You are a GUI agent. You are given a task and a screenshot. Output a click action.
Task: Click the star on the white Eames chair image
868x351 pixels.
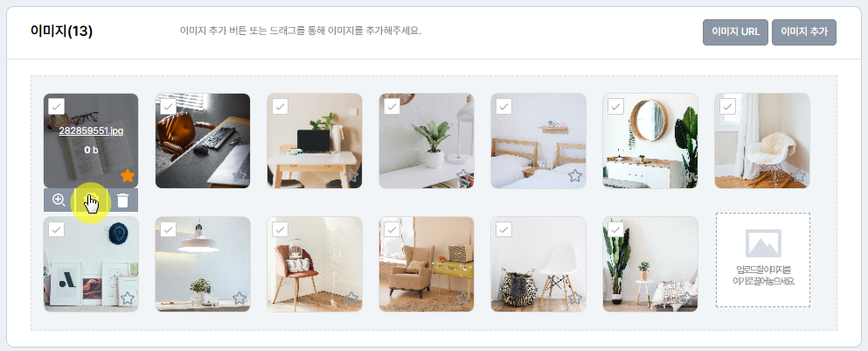tap(574, 298)
